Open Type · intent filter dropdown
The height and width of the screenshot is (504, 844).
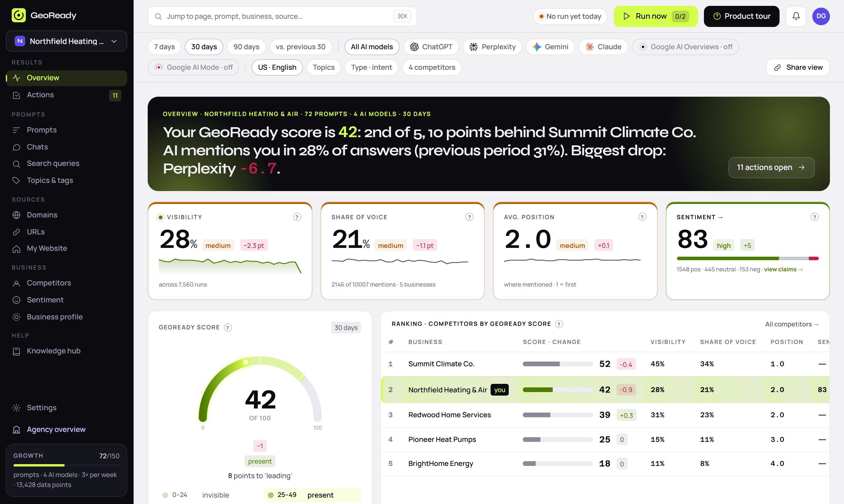(371, 67)
